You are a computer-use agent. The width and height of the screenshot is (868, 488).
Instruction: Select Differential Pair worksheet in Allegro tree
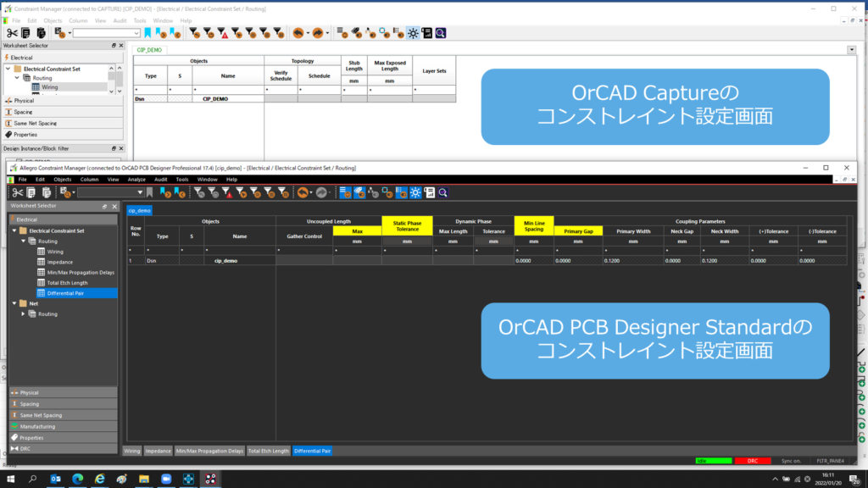click(64, 293)
